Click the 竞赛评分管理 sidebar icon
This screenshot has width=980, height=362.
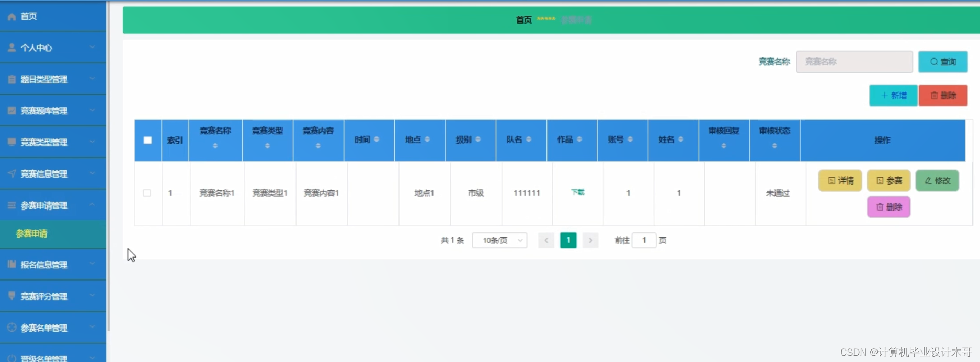(x=12, y=296)
